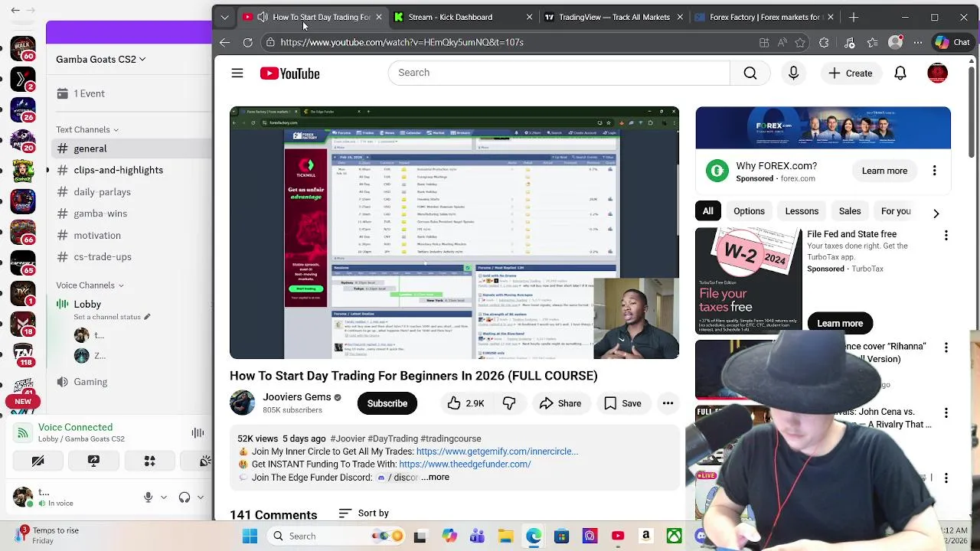Click Learn more on FOREX.com ad
The height and width of the screenshot is (551, 980).
[x=884, y=171]
